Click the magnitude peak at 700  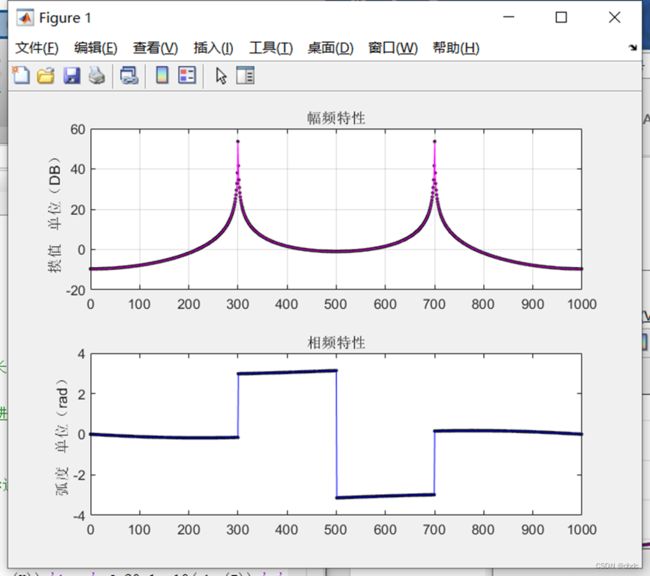coord(434,142)
